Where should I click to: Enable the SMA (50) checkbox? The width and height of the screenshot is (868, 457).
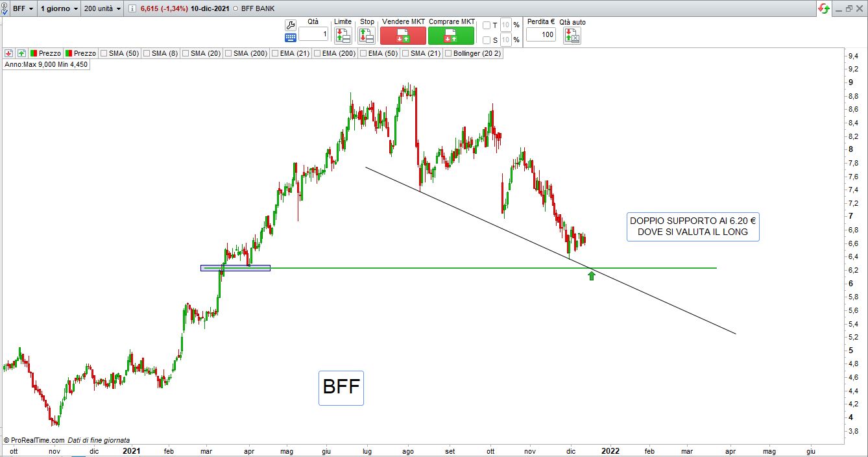tap(104, 53)
